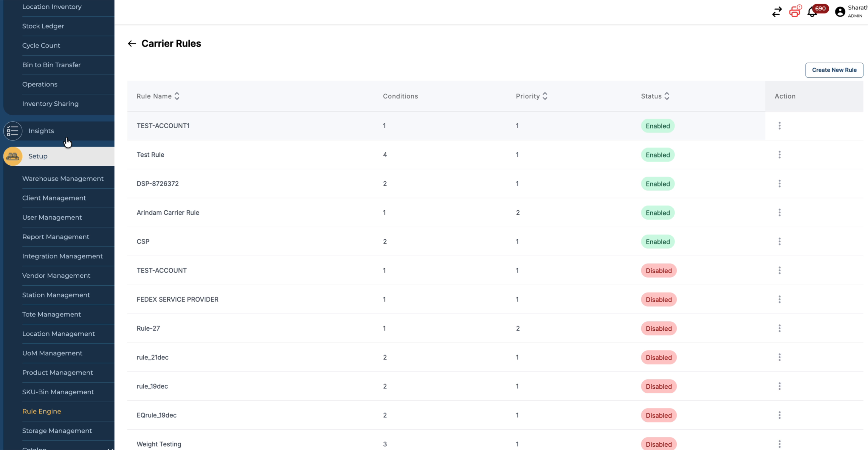Open Cycle Count in sidebar
868x450 pixels.
coord(41,46)
